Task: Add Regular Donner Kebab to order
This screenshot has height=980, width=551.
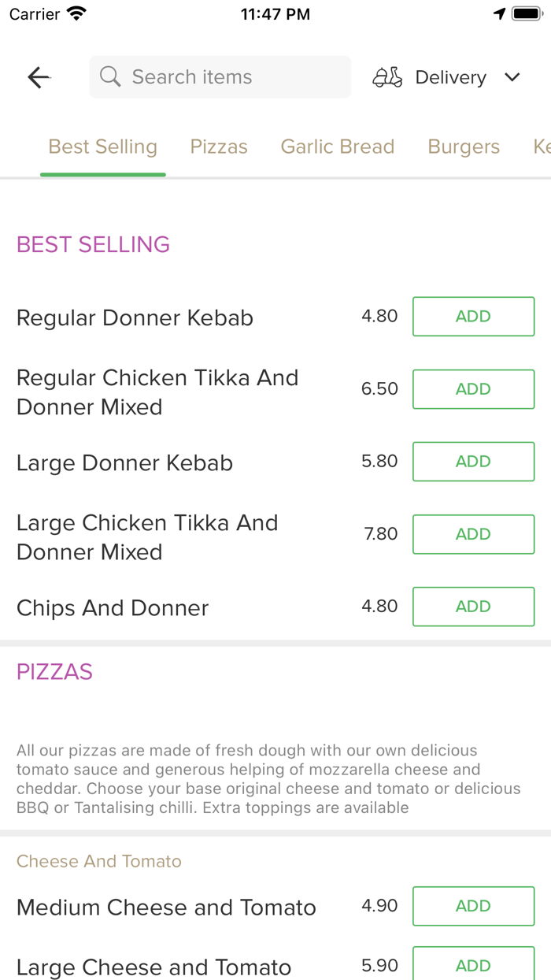Action: click(x=473, y=316)
